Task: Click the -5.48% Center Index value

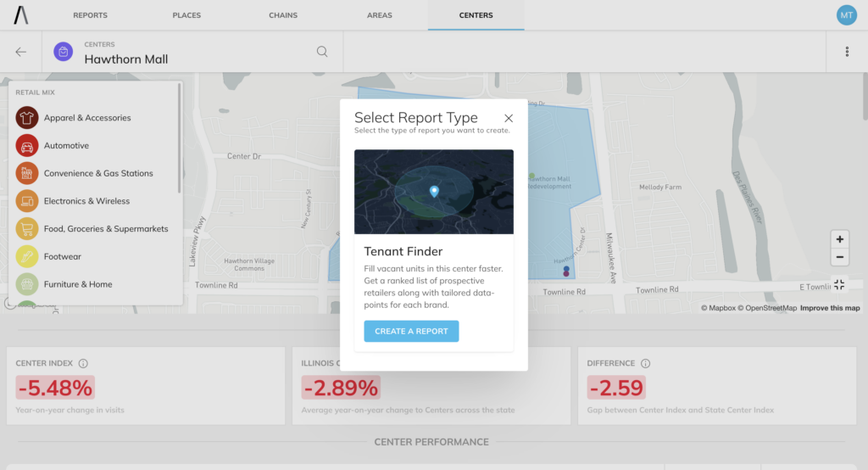Action: coord(55,388)
